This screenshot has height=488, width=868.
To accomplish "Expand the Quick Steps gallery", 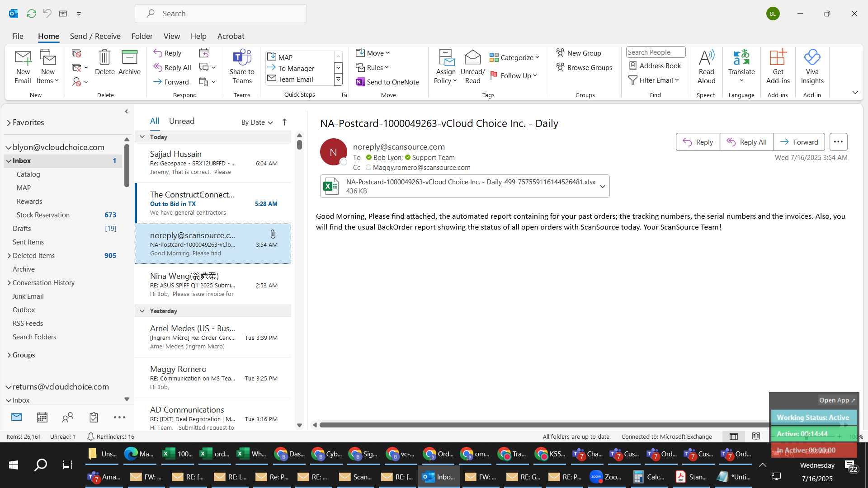I will (338, 80).
